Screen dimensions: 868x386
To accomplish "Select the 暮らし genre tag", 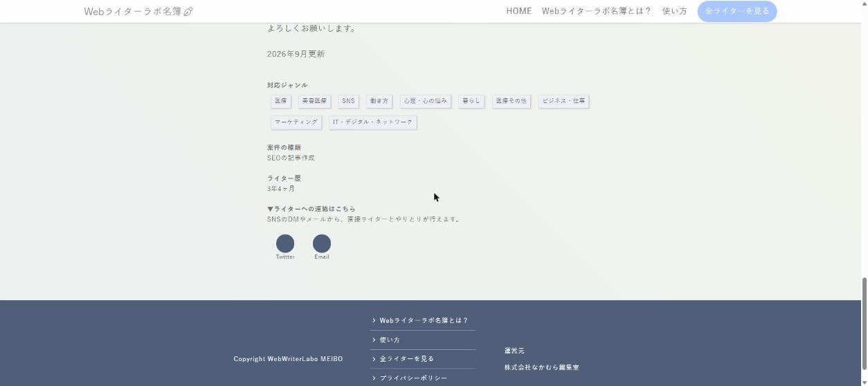I will click(x=471, y=101).
